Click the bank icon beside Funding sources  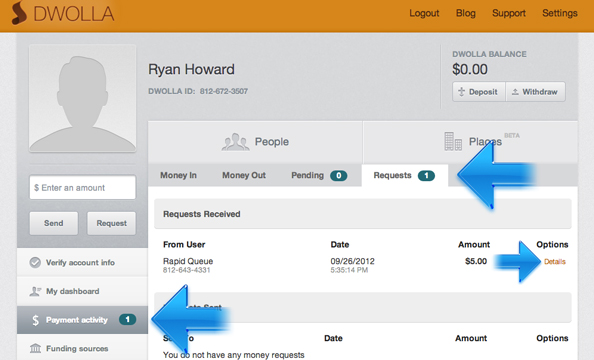[35, 348]
